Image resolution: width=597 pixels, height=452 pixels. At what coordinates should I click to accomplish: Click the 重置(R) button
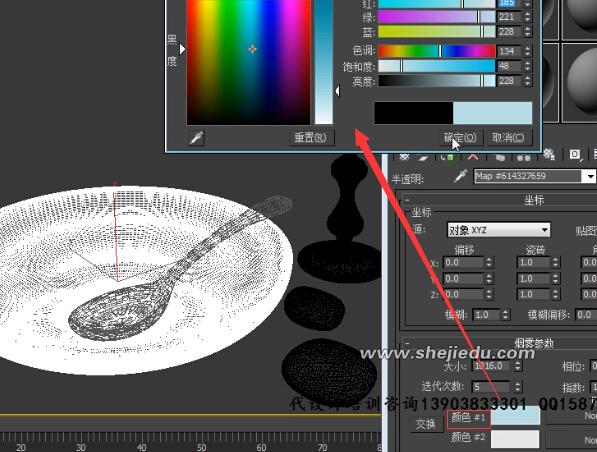click(x=310, y=137)
